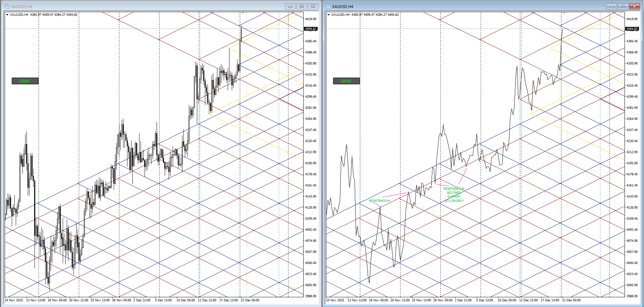The height and width of the screenshot is (307, 644).
Task: Click price level 4230.40 on right chart scale
Action: tap(632, 141)
